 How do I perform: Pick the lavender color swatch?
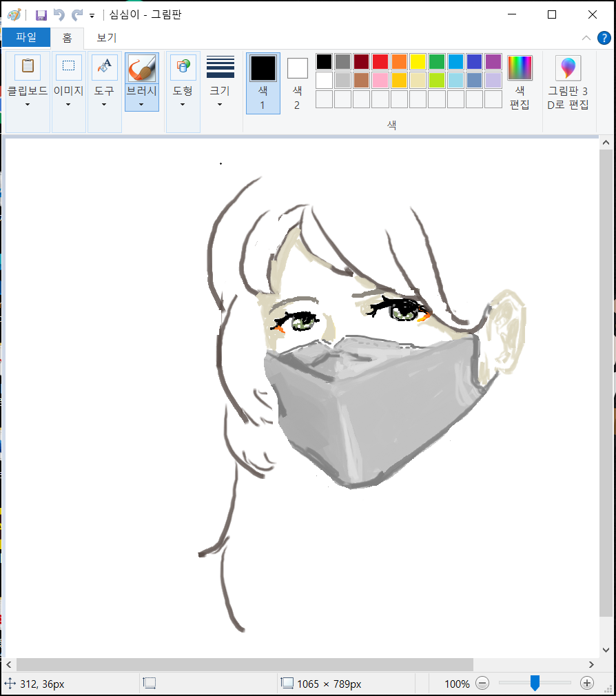click(493, 81)
